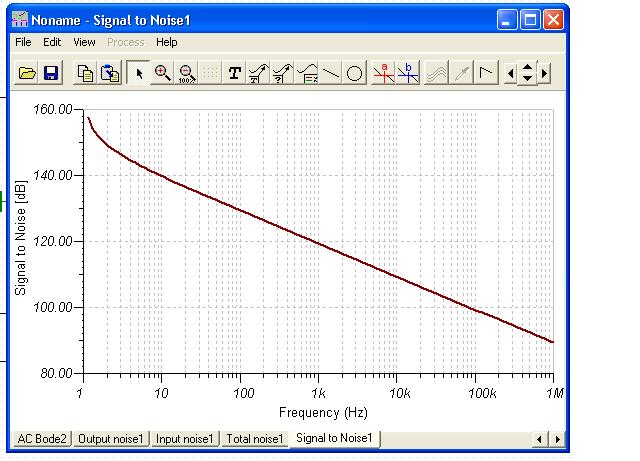Switch to the Input noise1 tab
Viewport: 640px width, 461px height.
point(185,439)
